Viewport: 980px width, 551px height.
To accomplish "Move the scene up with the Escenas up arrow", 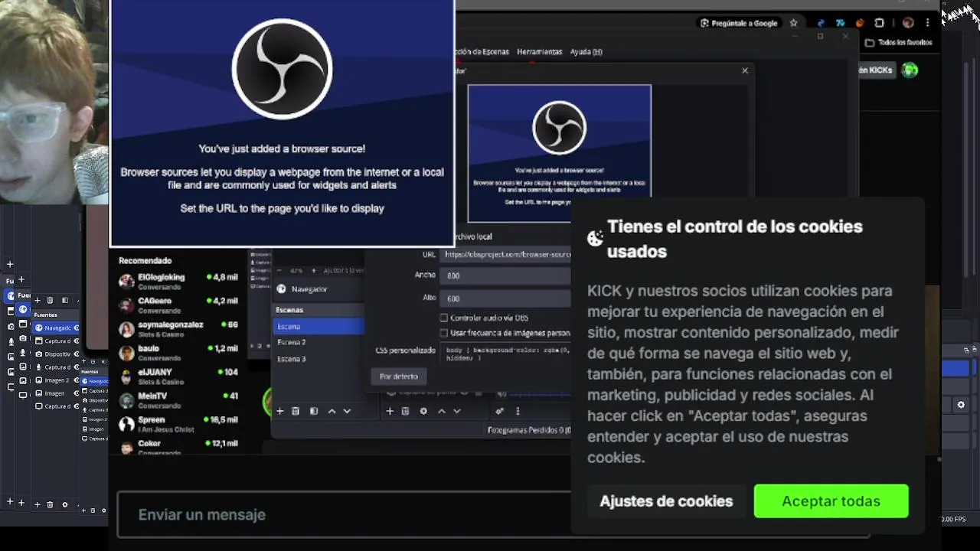I will point(332,411).
